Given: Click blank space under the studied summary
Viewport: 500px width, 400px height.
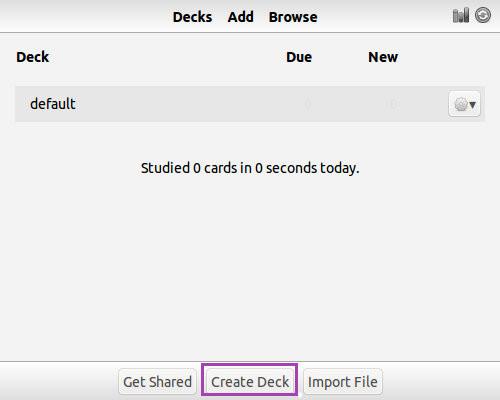Looking at the screenshot, I should click(250, 260).
